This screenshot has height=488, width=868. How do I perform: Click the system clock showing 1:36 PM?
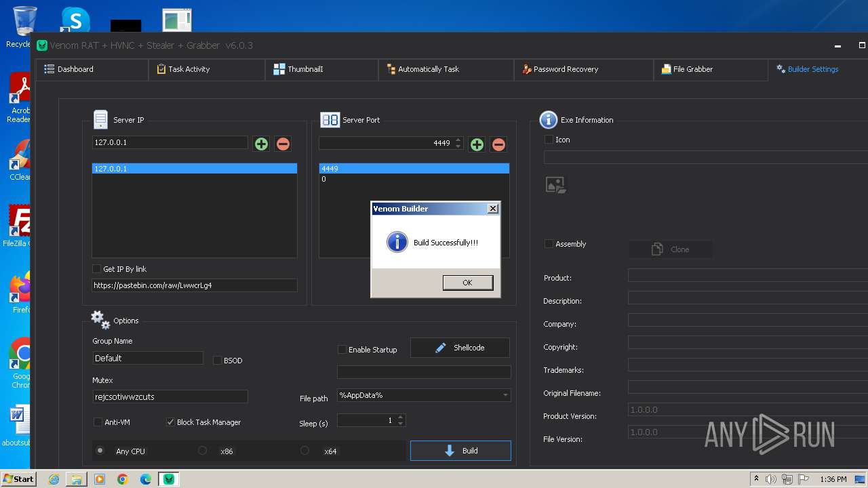pyautogui.click(x=833, y=479)
